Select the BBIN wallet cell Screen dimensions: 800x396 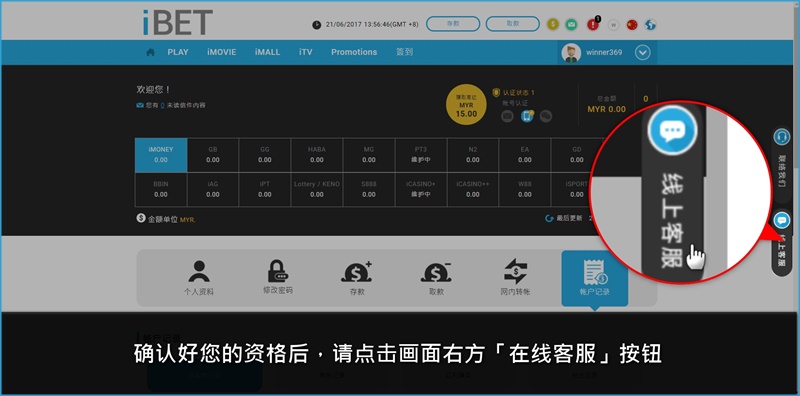[161, 190]
